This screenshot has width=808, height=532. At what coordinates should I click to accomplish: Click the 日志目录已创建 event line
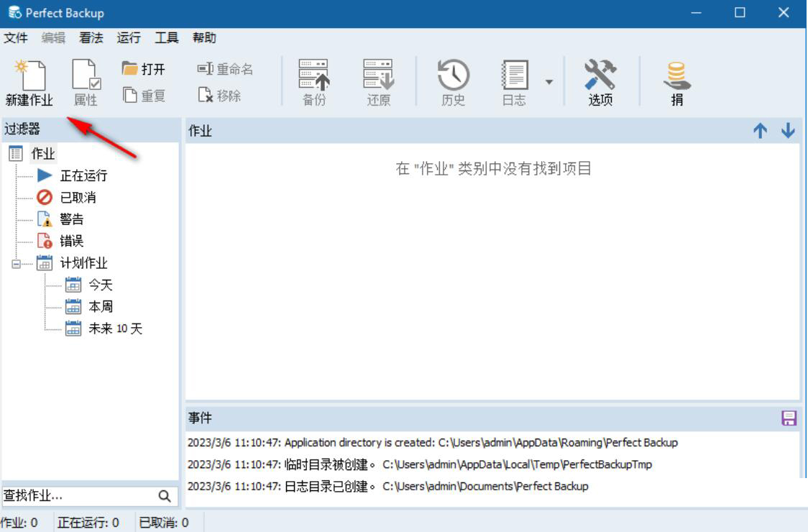click(x=388, y=486)
